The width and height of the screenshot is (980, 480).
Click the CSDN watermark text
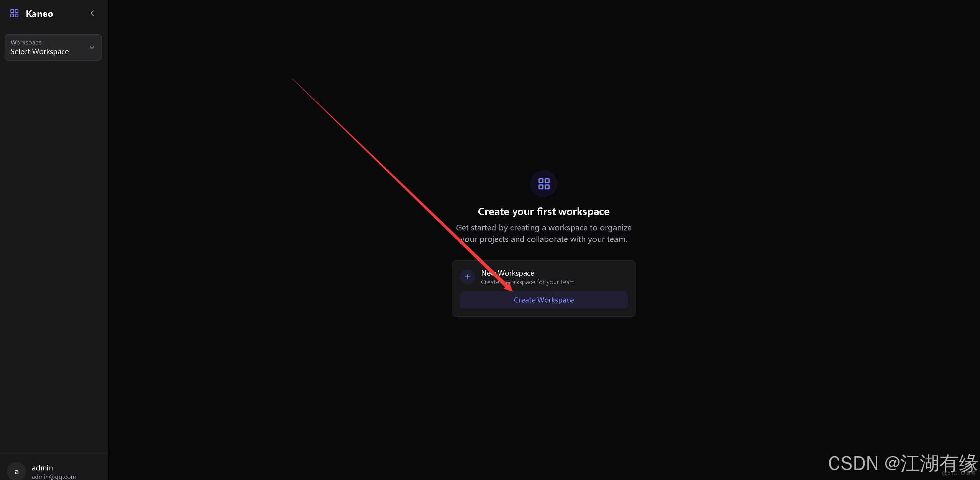903,463
